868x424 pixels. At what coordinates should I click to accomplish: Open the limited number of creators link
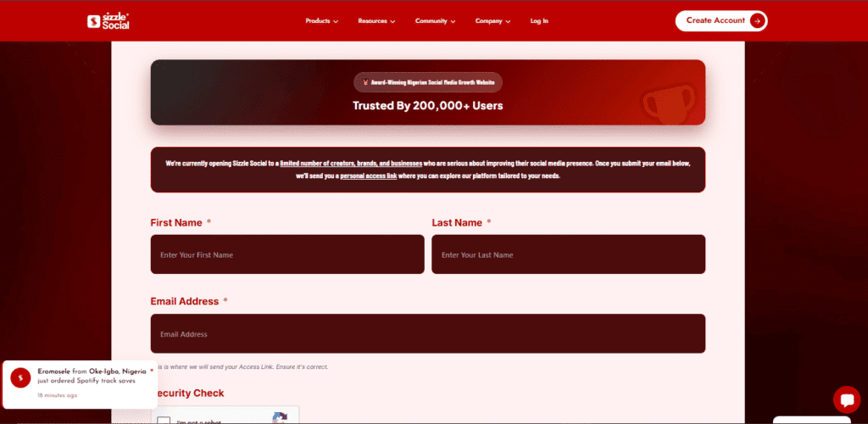tap(351, 164)
